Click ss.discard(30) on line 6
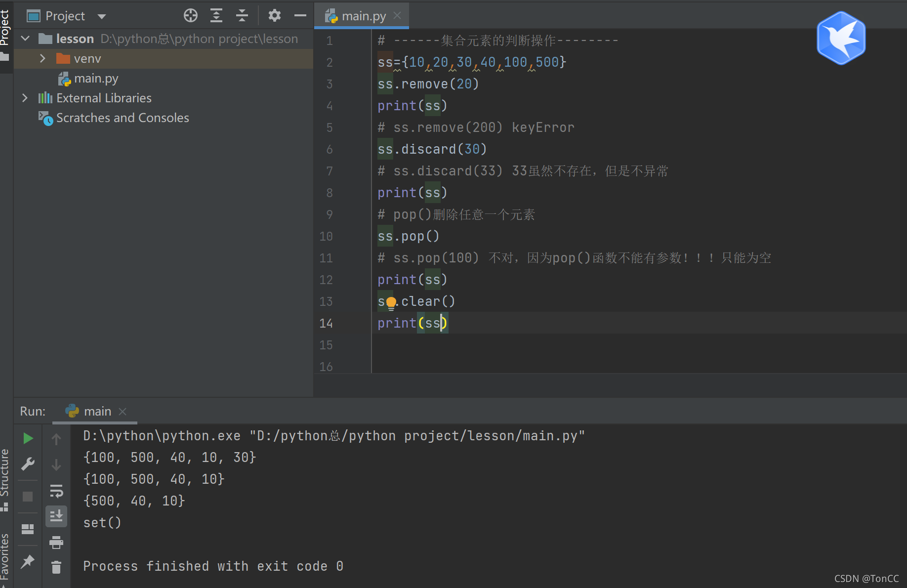The height and width of the screenshot is (588, 907). (432, 149)
